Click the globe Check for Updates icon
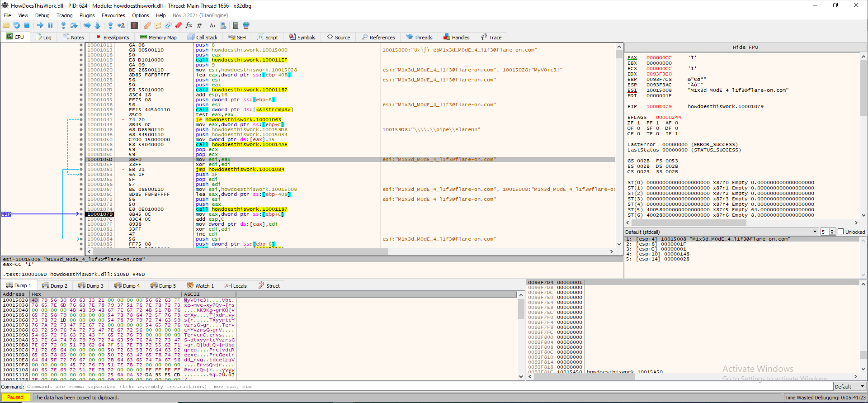The image size is (868, 403). tap(246, 25)
